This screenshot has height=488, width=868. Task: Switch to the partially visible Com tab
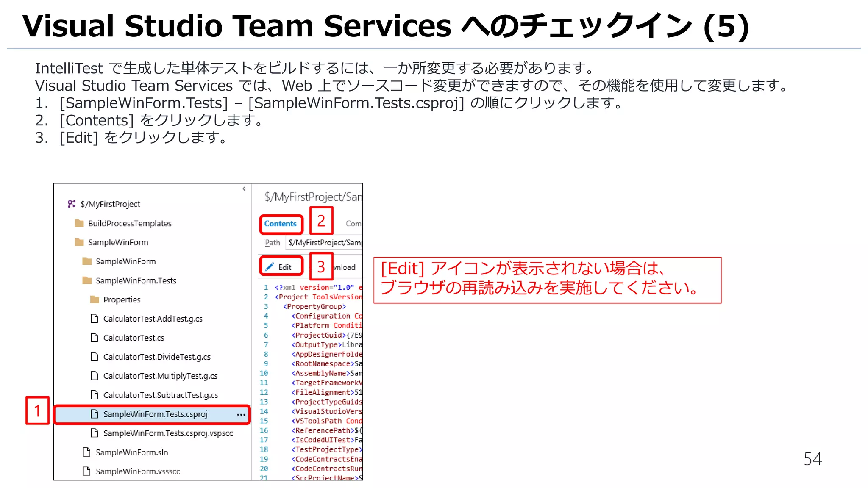pyautogui.click(x=353, y=224)
